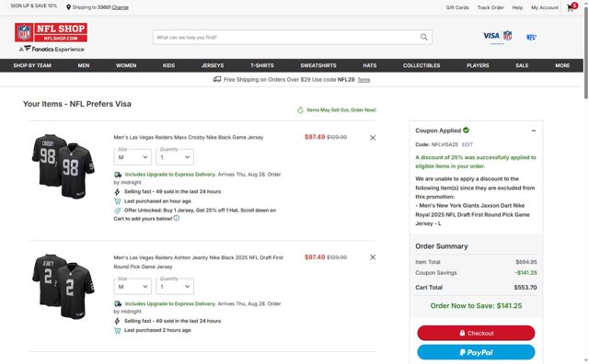Click 'Order Now to Save: $141.25' text
Screen dimensions: 589x364
pyautogui.click(x=476, y=306)
